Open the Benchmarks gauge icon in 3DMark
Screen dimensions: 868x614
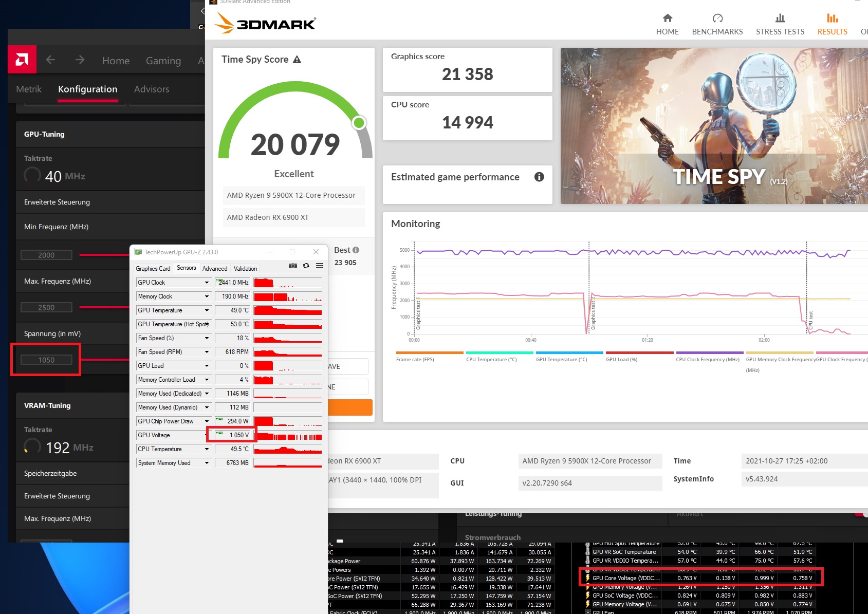(x=718, y=18)
